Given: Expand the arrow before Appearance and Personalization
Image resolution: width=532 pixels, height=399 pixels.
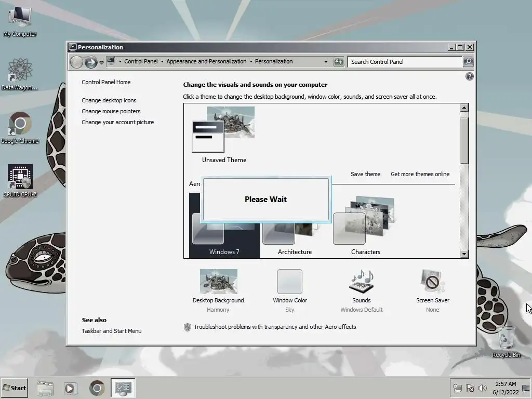Looking at the screenshot, I should (162, 62).
